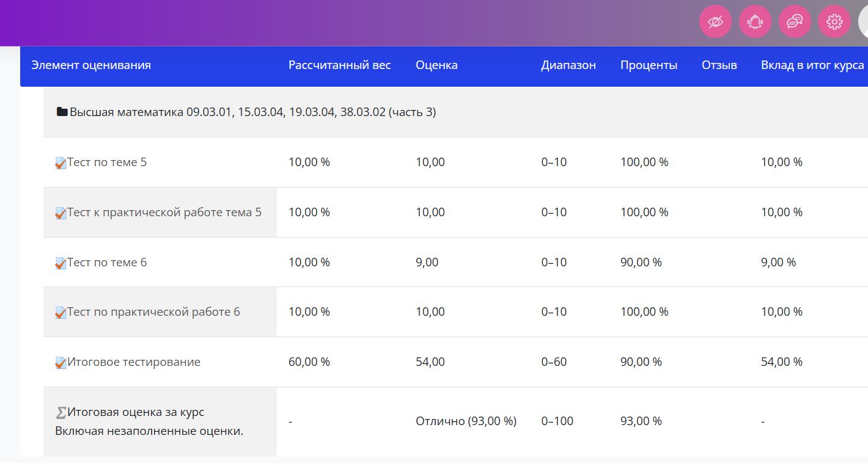Click the Отлично (93,00 %) final grade
868x463 pixels.
(x=466, y=421)
